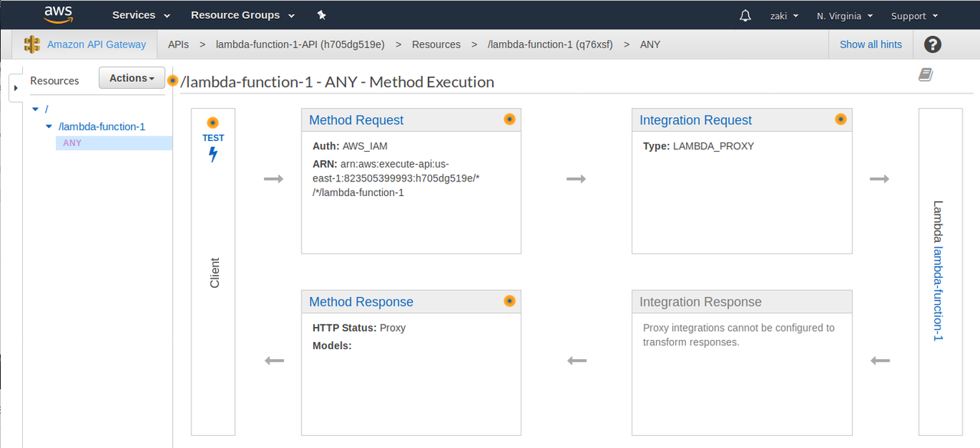The width and height of the screenshot is (980, 448).
Task: Click the pin favorites icon in navbar
Action: (x=321, y=15)
